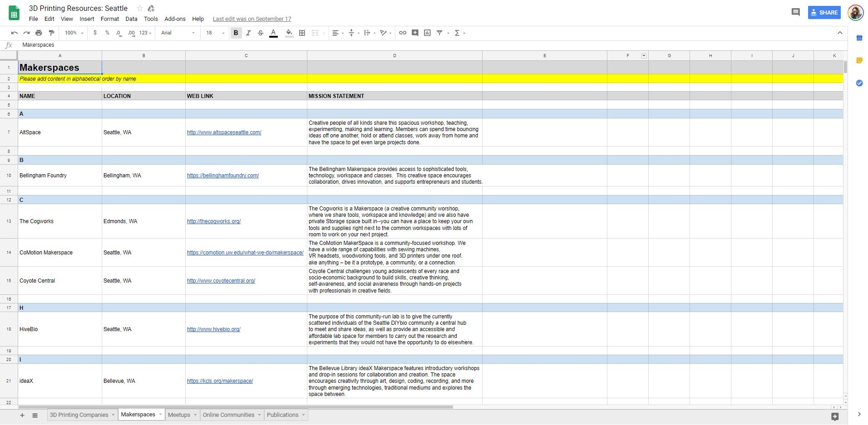The height and width of the screenshot is (425, 868).
Task: Click the merge cells icon
Action: 315,33
